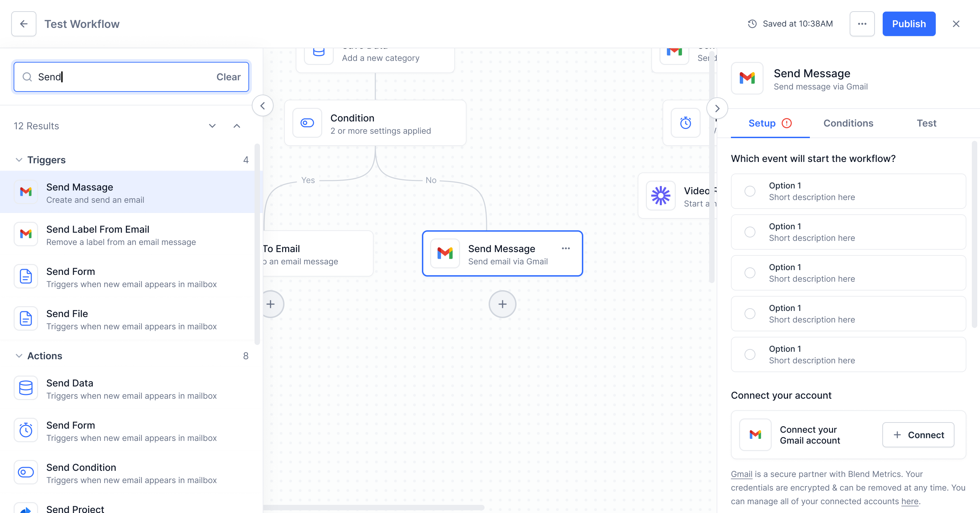Viewport: 980px width, 513px height.
Task: Click the document icon of Send File
Action: click(26, 318)
